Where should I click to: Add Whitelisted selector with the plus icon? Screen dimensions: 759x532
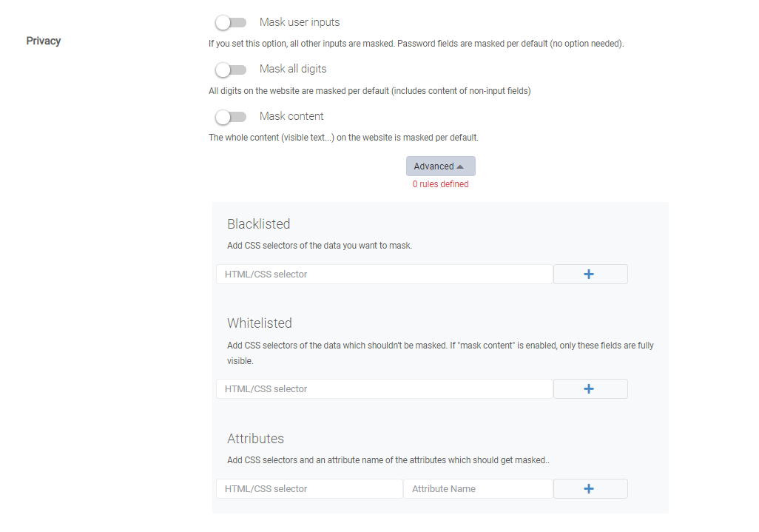coord(590,388)
